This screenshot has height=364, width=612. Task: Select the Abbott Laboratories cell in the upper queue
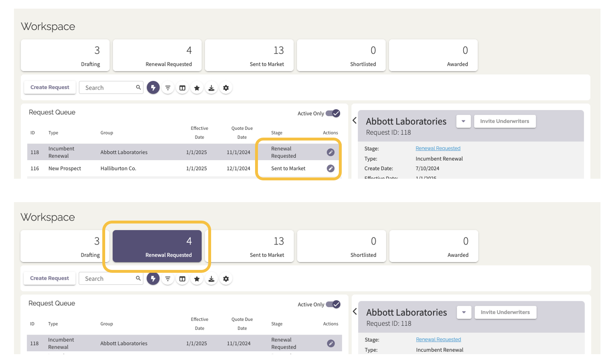pos(124,152)
